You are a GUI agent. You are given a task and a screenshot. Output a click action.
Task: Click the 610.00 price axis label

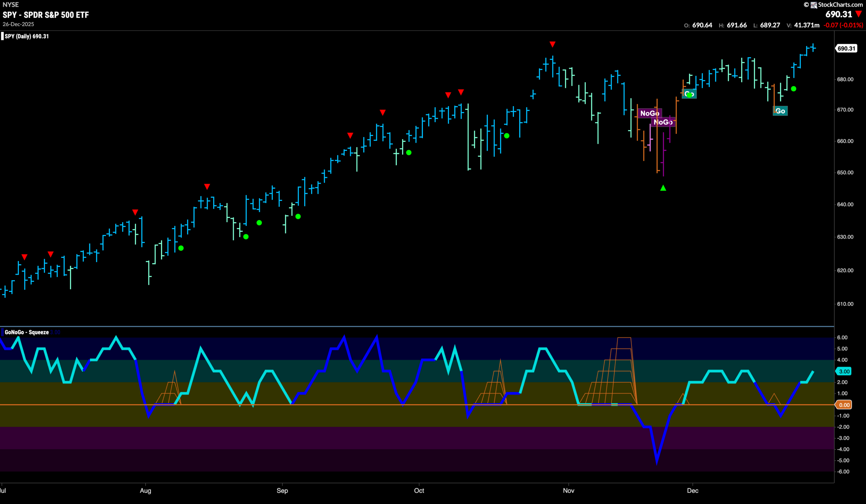[845, 304]
